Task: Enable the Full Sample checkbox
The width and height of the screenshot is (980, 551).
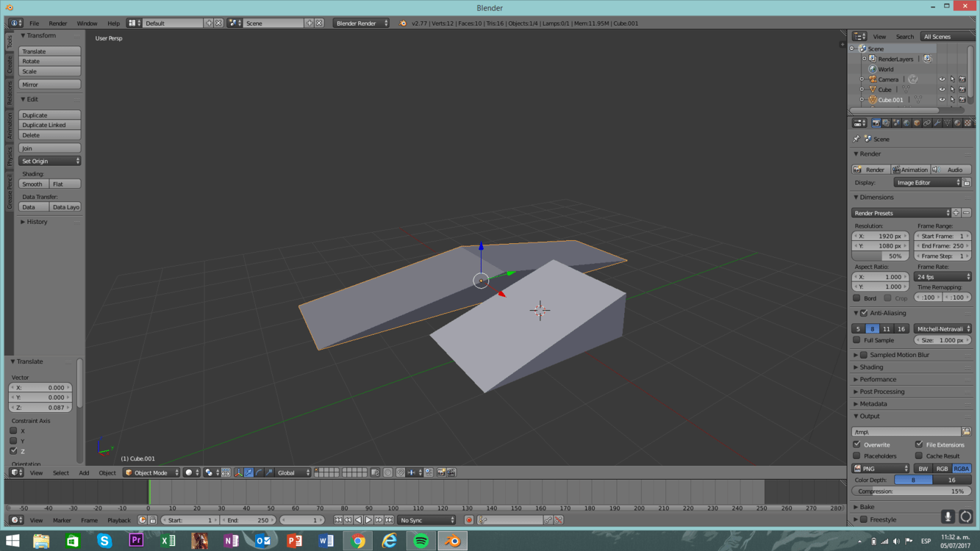Action: pos(857,340)
